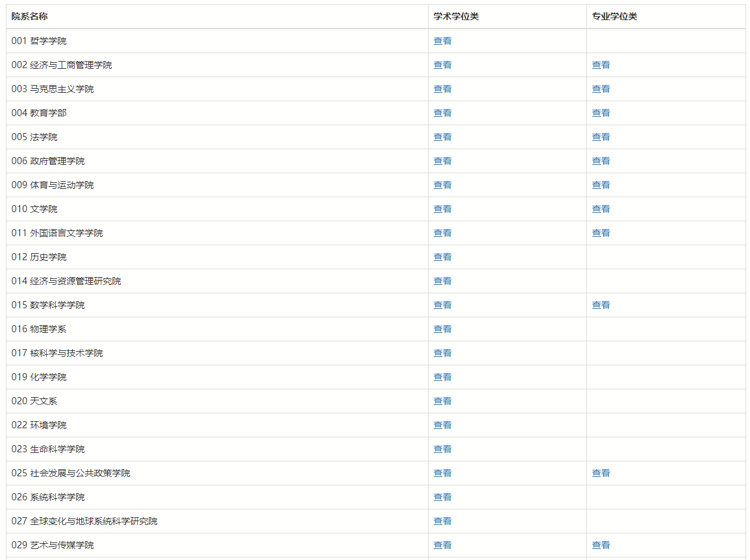
Task: Select the 022 环境学院 row name cell
Action: [39, 425]
